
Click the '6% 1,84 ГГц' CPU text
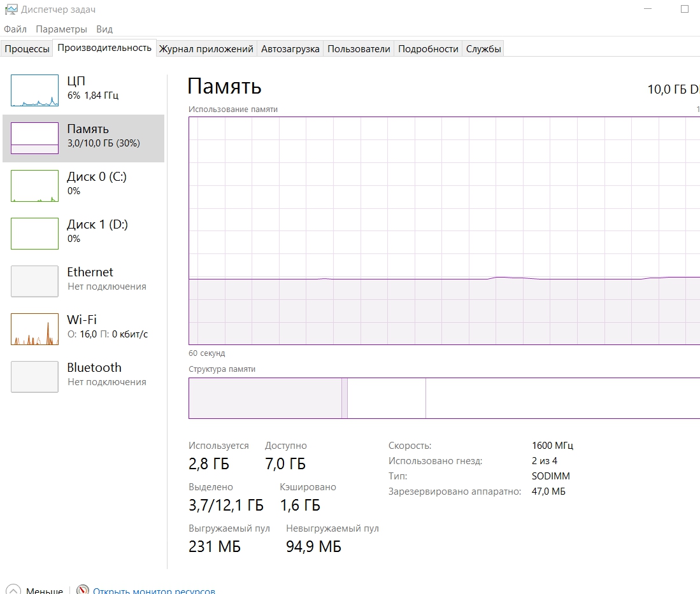[93, 95]
